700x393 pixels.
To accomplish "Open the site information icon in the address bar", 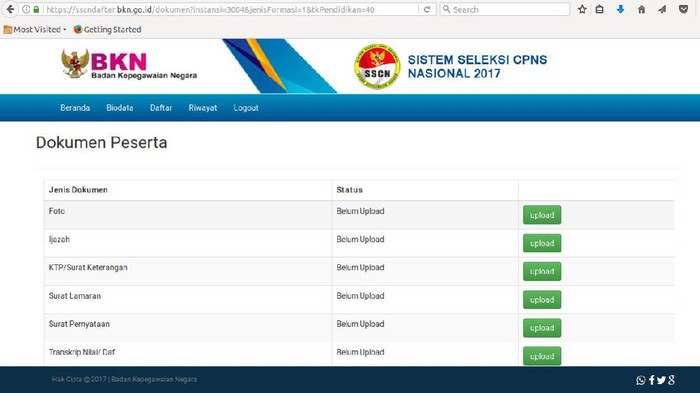I will click(x=26, y=9).
